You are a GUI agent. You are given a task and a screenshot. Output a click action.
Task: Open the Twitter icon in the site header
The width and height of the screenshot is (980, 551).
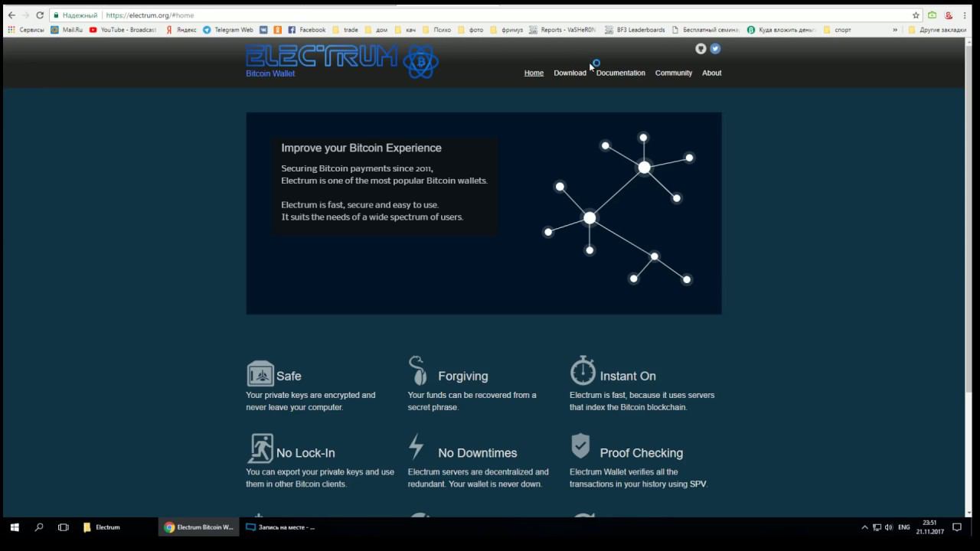pyautogui.click(x=715, y=48)
